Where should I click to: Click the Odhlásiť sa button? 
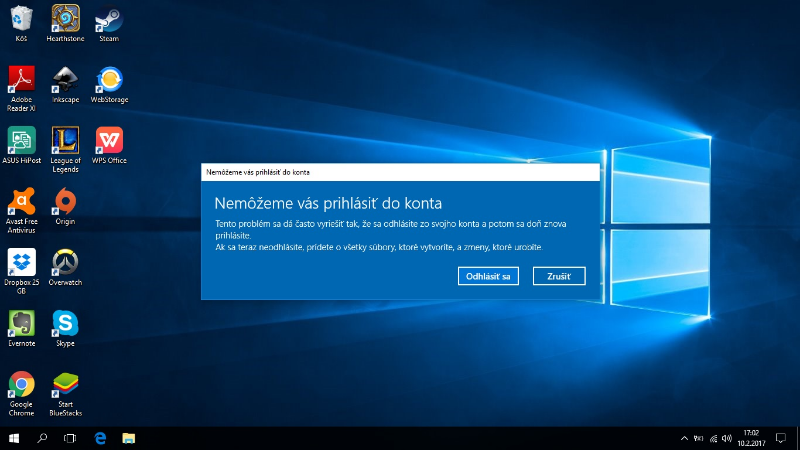[488, 276]
